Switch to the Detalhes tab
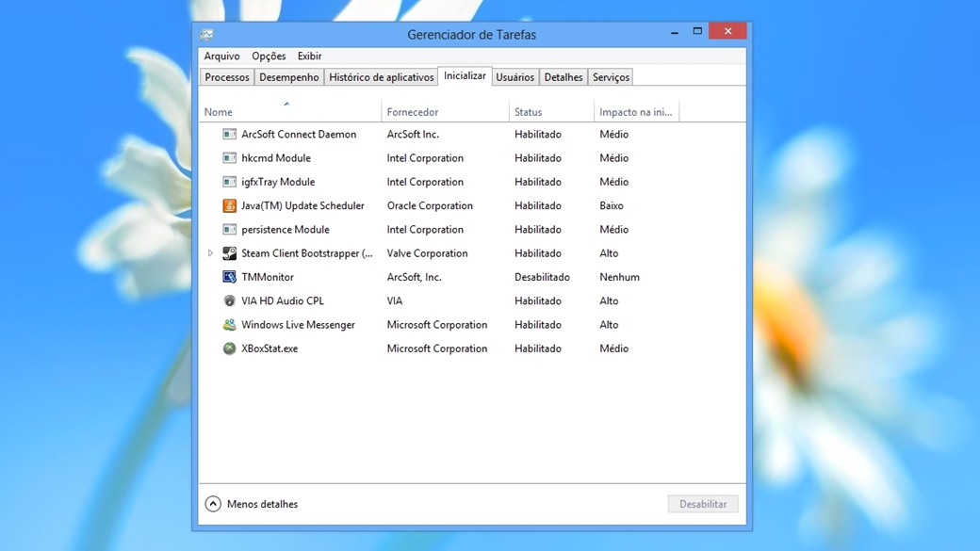Screen dimensions: 980x551 tap(563, 77)
